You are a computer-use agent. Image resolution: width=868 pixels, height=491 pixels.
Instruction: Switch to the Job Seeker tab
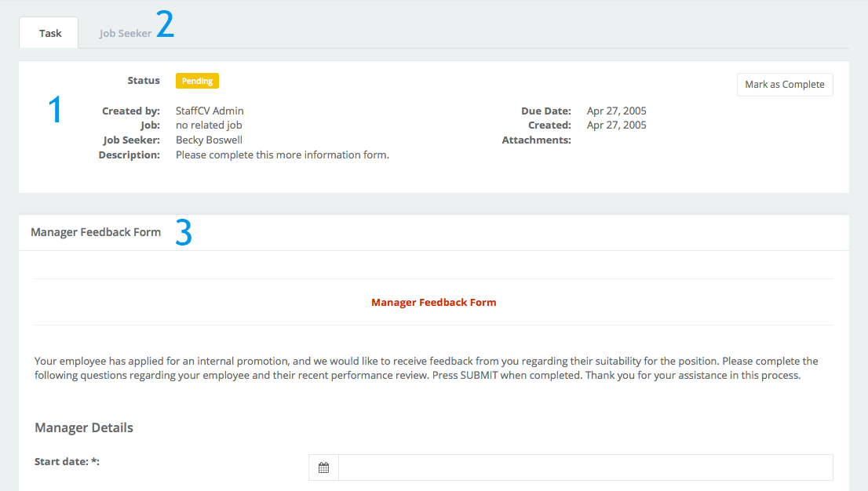[x=125, y=33]
